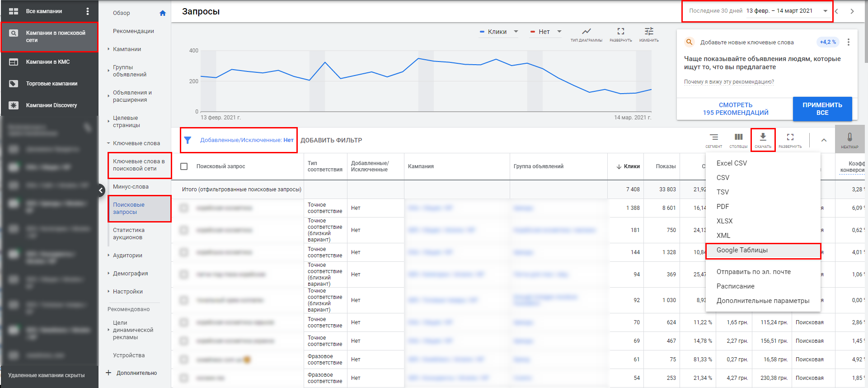Open the Сегмент icon in table toolbar
The height and width of the screenshot is (388, 868).
(714, 137)
